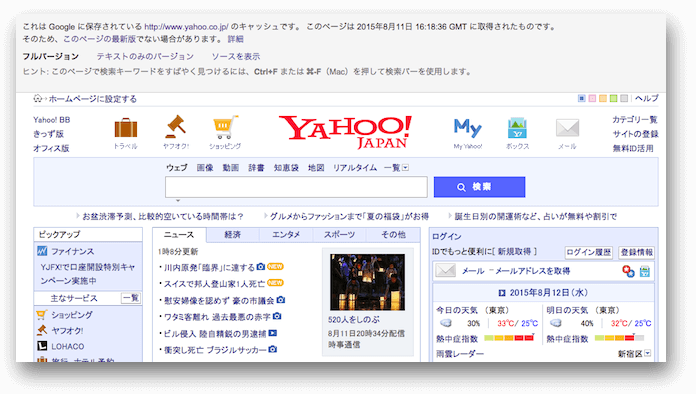
Task: Click camera icon next to 慰安婦像 headline
Action: [x=280, y=300]
